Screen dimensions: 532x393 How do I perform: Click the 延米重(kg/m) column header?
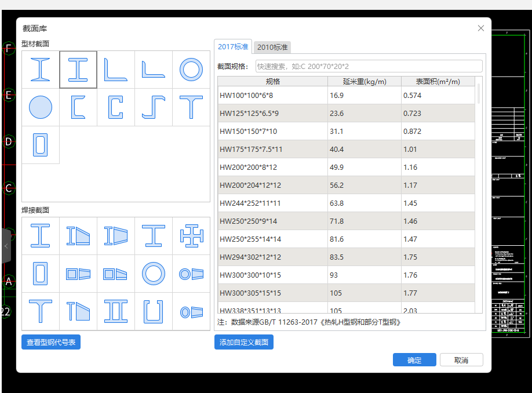pos(365,82)
